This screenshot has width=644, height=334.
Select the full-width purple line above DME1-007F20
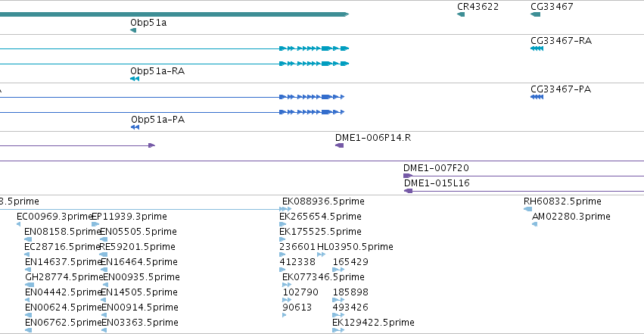point(322,161)
